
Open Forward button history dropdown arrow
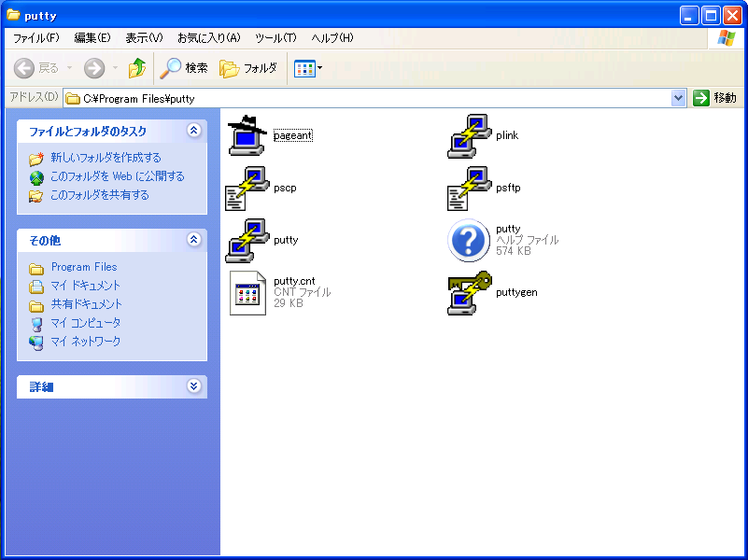pos(116,68)
